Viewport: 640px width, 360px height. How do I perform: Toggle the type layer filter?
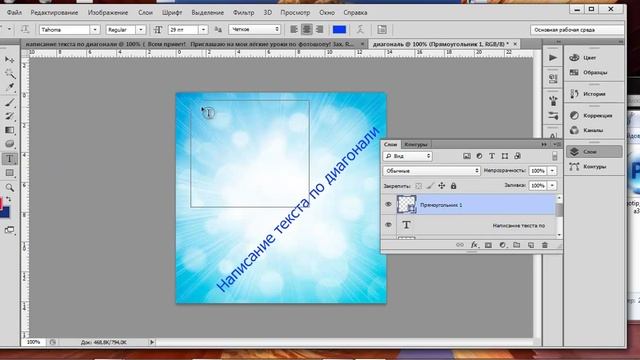[x=492, y=156]
